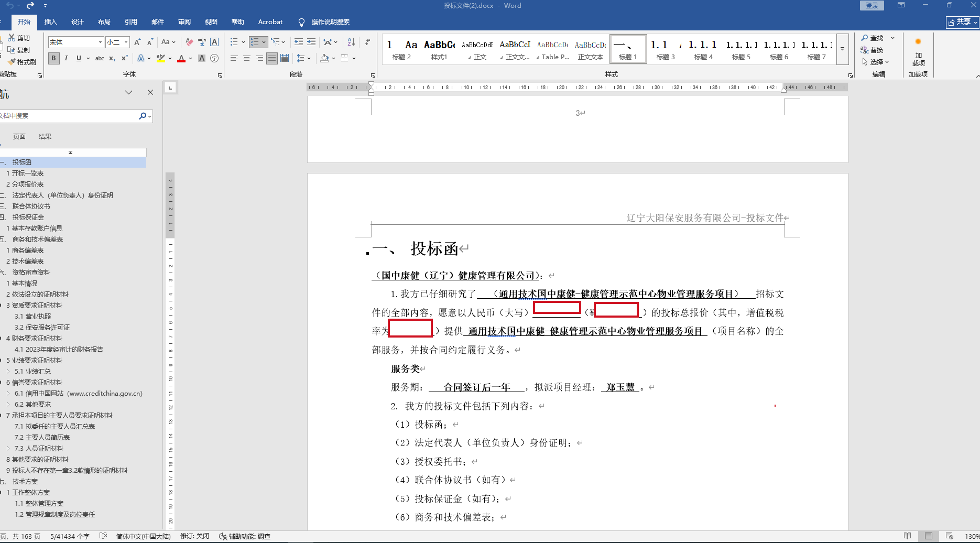Apply the red font color swatch
Screen dimensions: 980x543
click(x=181, y=58)
